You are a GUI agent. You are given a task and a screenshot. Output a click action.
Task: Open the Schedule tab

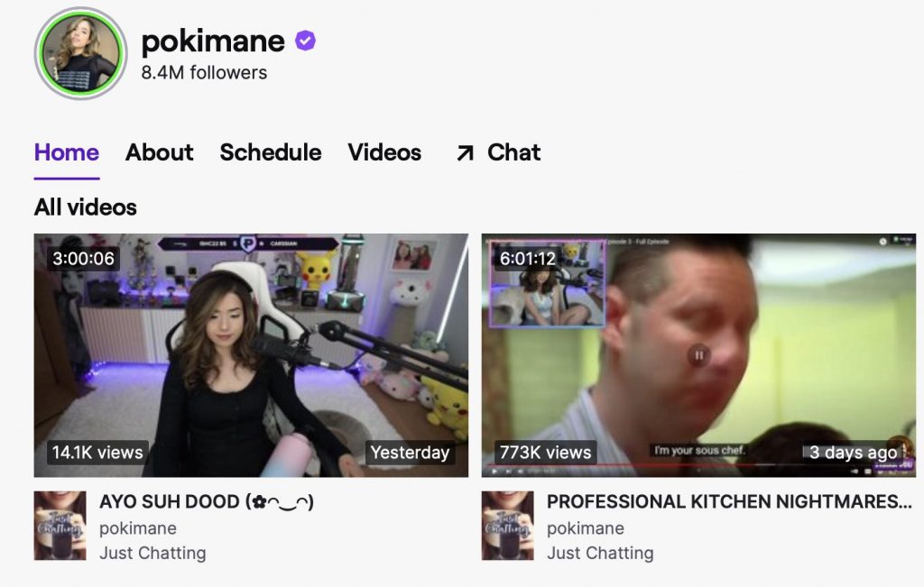(271, 152)
